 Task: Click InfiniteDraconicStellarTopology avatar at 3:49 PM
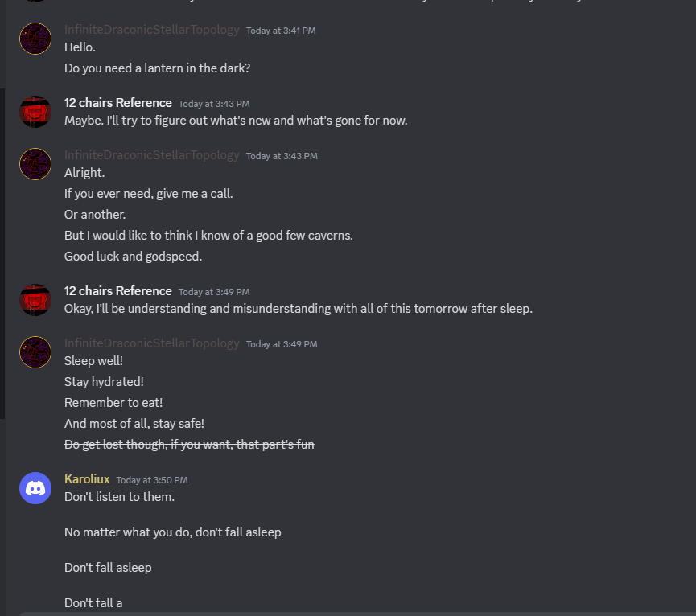tap(35, 352)
